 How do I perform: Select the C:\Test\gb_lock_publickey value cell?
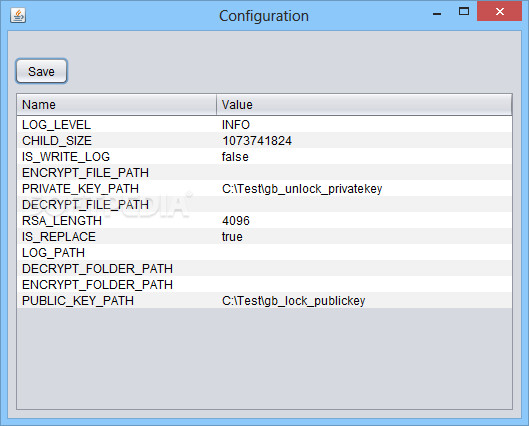(364, 301)
